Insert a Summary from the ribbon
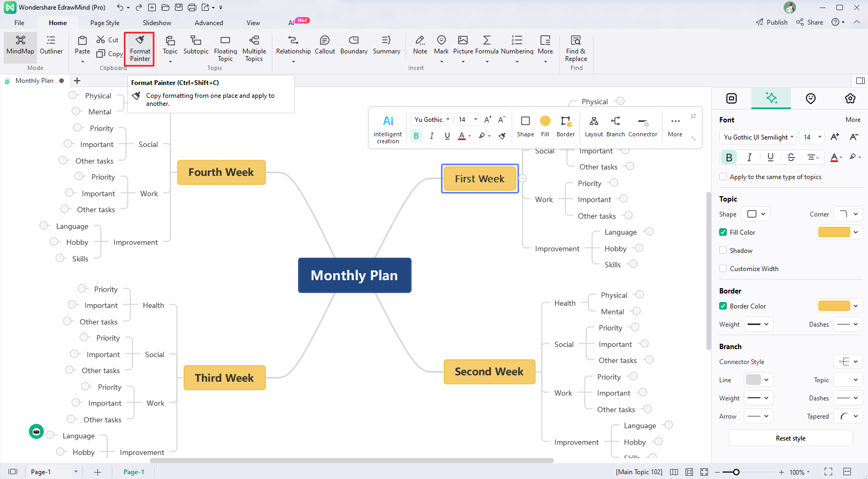This screenshot has width=868, height=479. point(386,45)
